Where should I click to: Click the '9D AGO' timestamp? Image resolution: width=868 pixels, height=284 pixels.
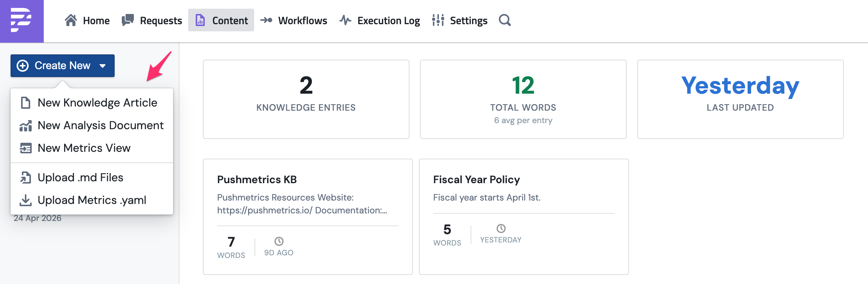coord(279,253)
